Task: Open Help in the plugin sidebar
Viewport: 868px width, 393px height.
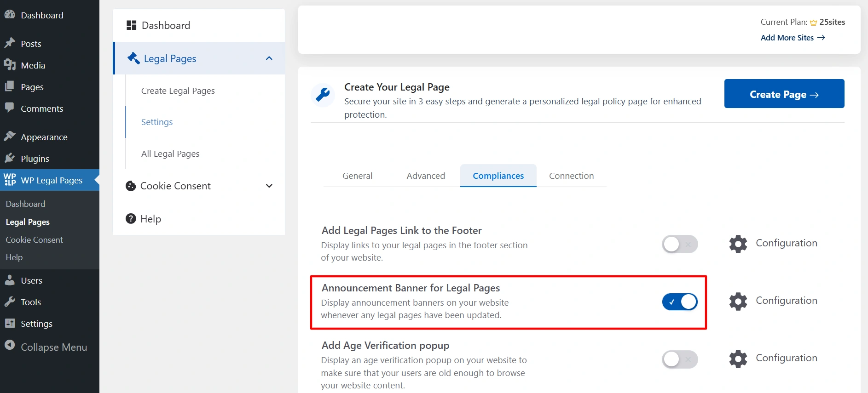Action: 199,219
